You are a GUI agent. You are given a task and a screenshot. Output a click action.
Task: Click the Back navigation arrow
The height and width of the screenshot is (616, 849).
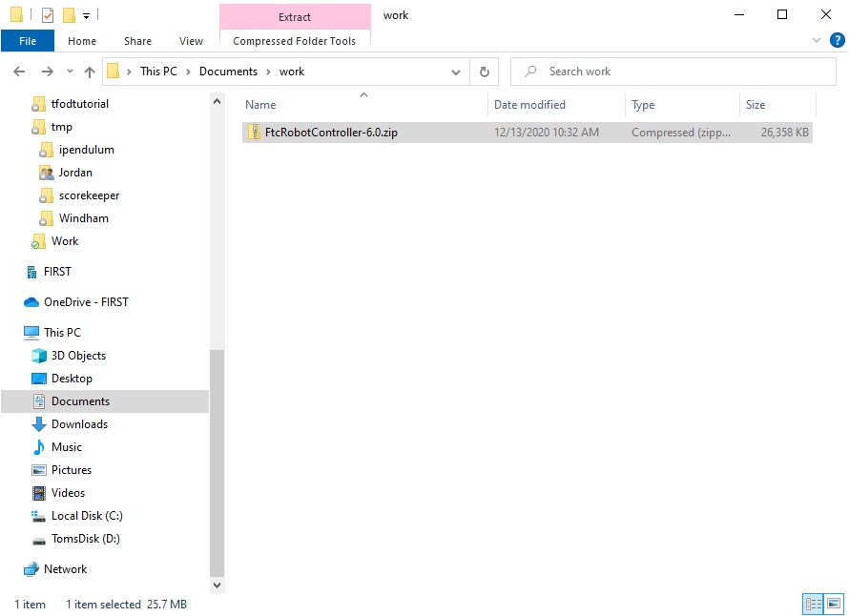19,72
